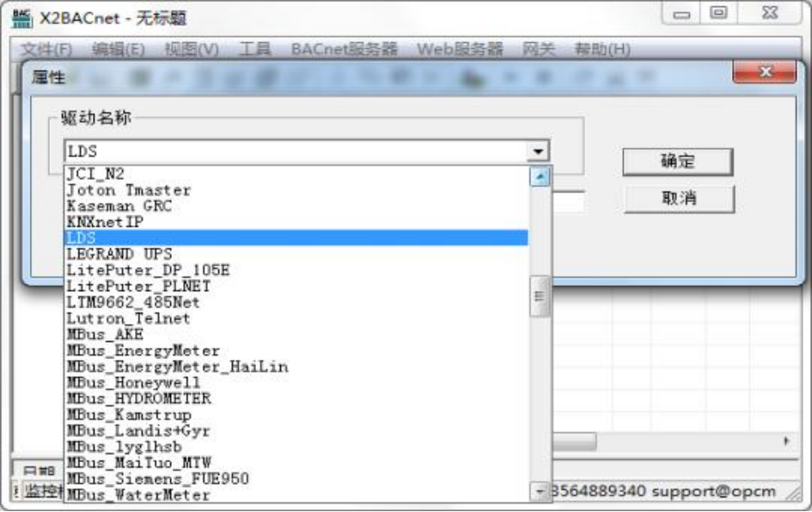The width and height of the screenshot is (812, 512).
Task: Select Kaseman GRC driver
Action: coord(296,205)
